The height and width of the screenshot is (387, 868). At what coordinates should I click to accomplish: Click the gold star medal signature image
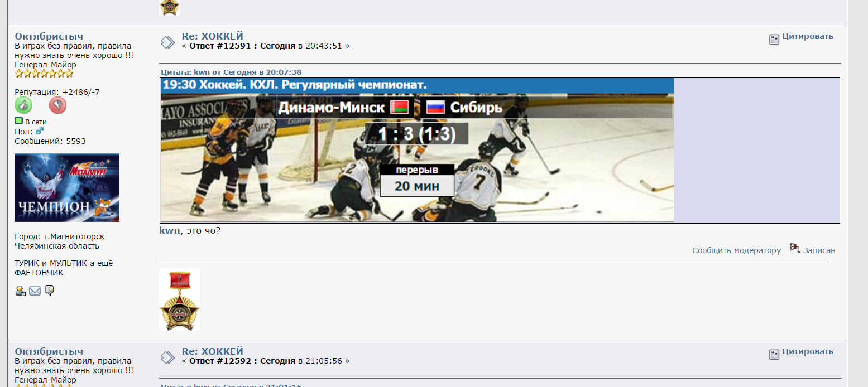pyautogui.click(x=179, y=299)
